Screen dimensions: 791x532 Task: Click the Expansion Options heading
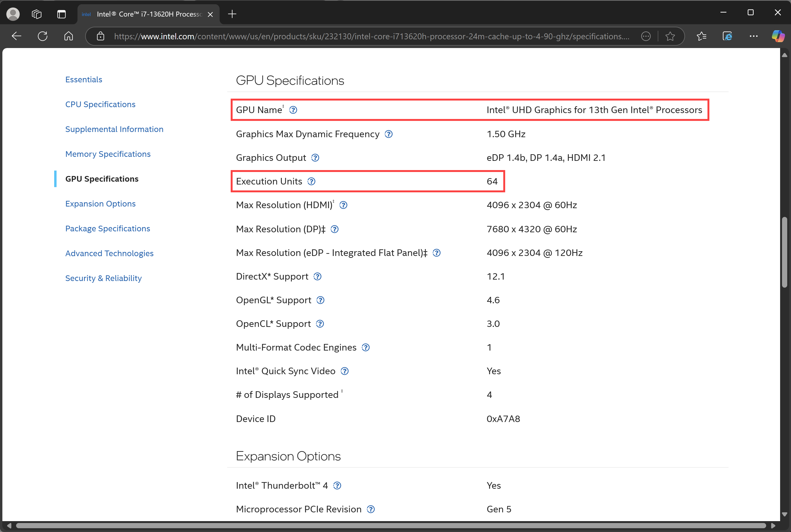click(x=288, y=456)
